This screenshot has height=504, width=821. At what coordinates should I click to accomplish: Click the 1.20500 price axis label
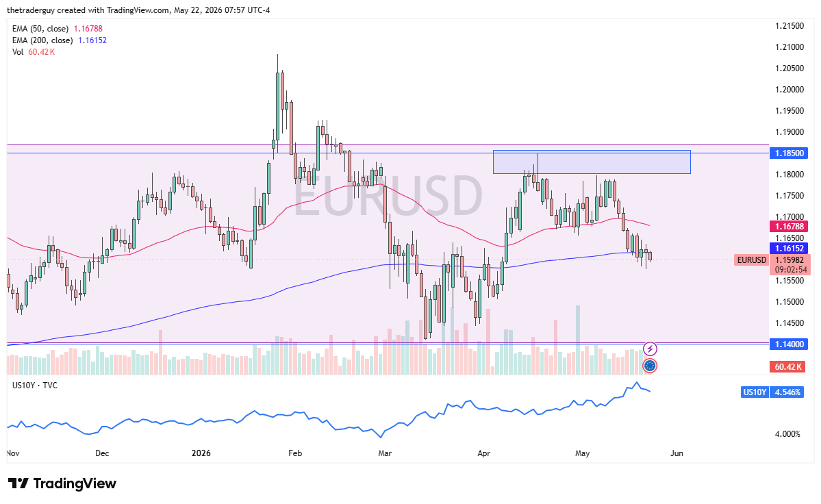click(x=789, y=68)
